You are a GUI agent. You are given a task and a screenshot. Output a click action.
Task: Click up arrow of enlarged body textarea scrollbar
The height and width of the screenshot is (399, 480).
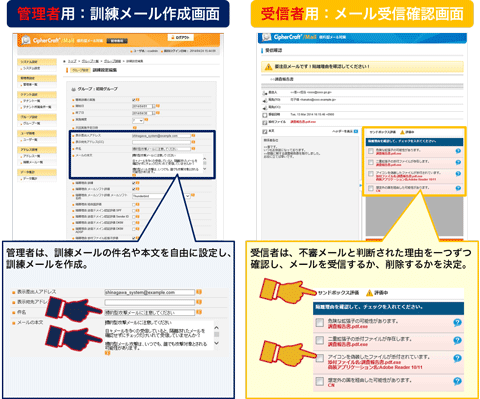[x=216, y=328]
